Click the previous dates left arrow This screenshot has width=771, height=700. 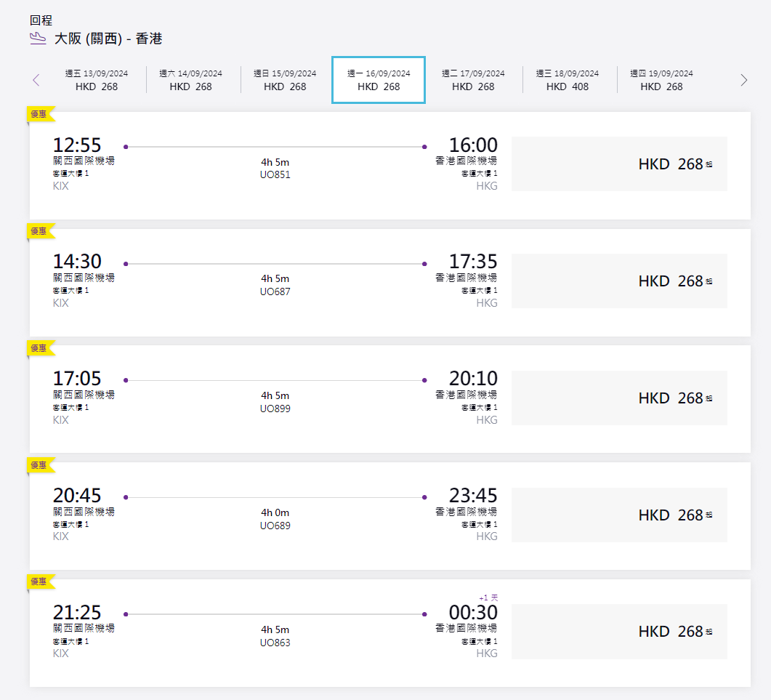tap(36, 80)
